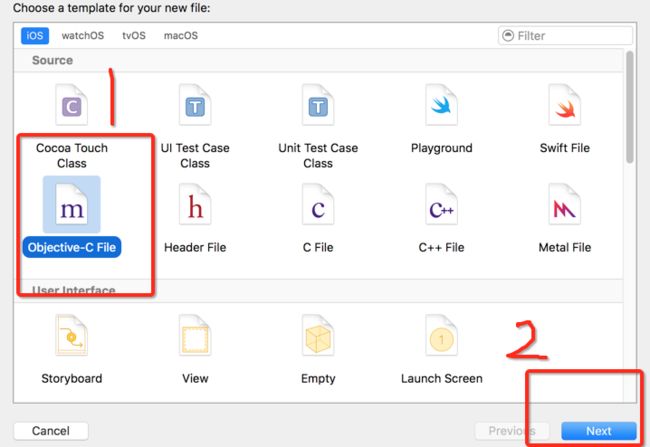Viewport: 650px width, 447px height.
Task: Click the filter icon in search field
Action: [508, 36]
